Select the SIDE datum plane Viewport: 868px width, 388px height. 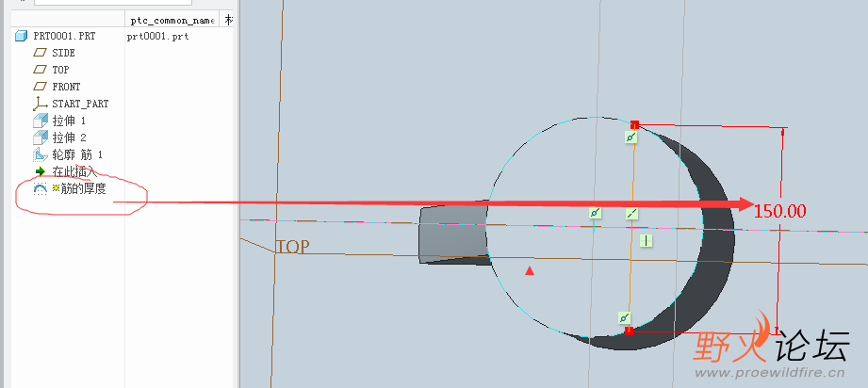pyautogui.click(x=63, y=53)
